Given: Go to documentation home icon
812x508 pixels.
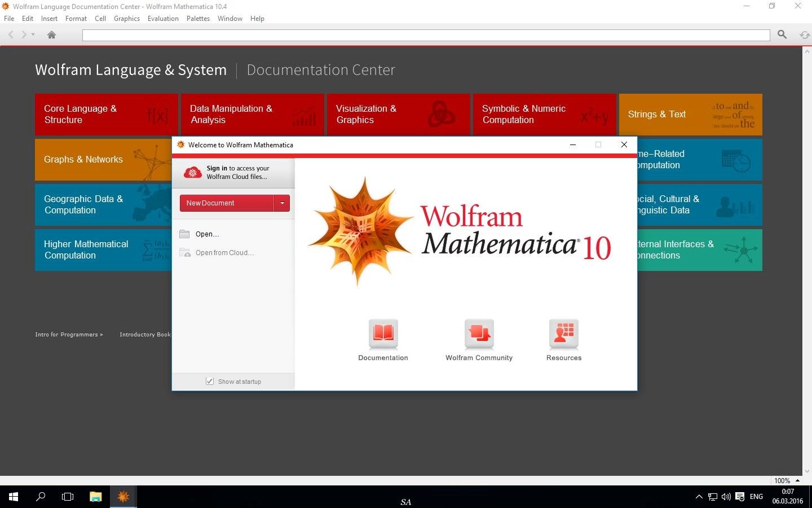Looking at the screenshot, I should [51, 35].
